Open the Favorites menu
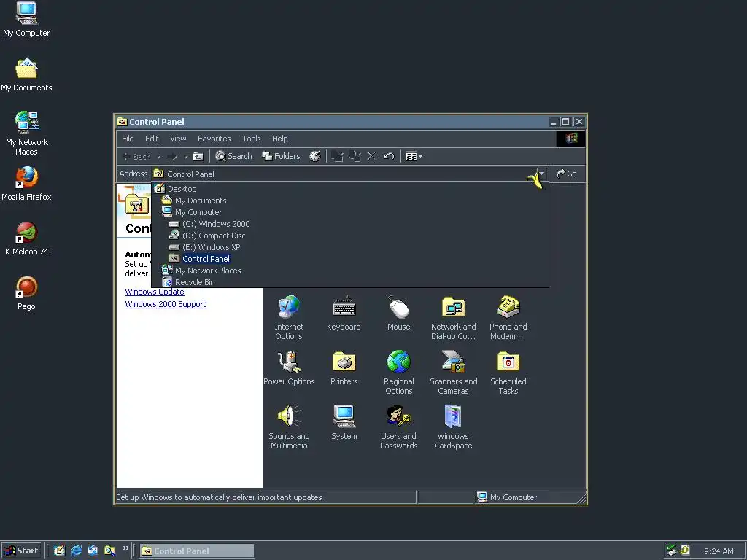747x560 pixels. [214, 139]
